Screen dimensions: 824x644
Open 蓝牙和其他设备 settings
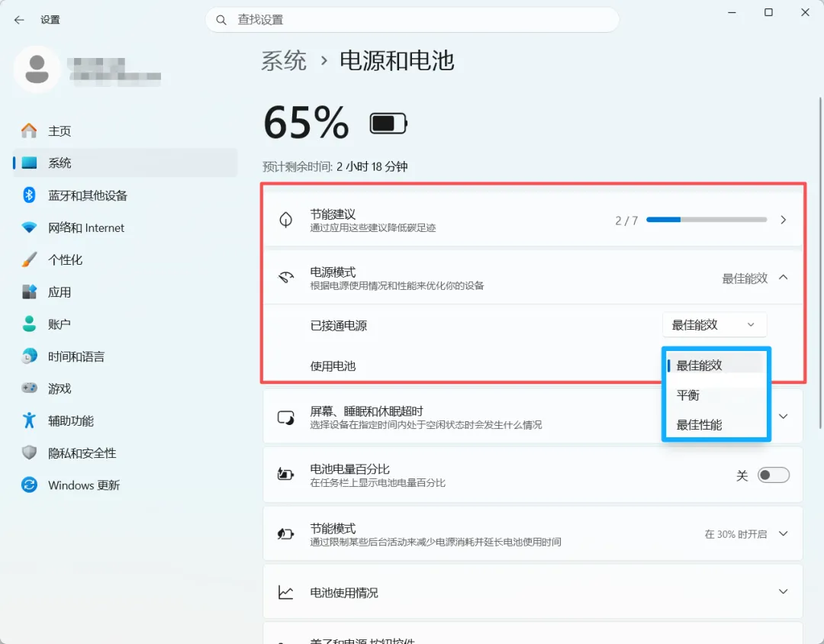click(125, 195)
